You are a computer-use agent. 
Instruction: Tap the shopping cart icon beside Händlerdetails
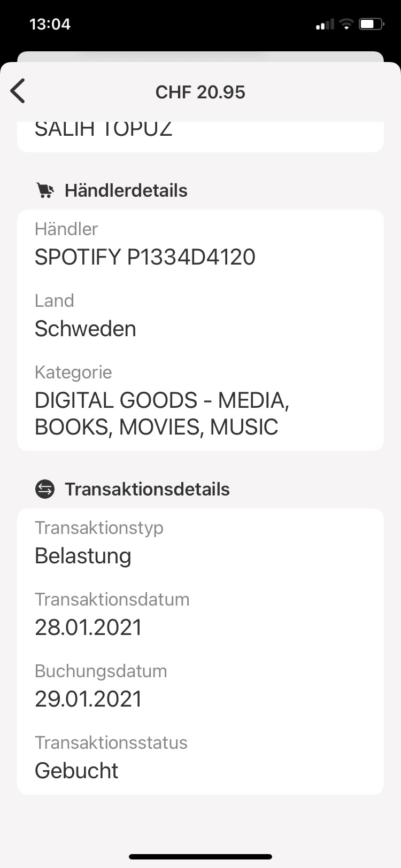point(45,190)
